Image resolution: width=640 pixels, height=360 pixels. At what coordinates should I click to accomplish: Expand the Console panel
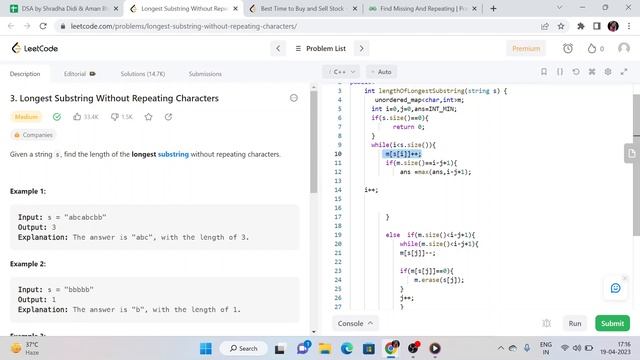pos(355,323)
